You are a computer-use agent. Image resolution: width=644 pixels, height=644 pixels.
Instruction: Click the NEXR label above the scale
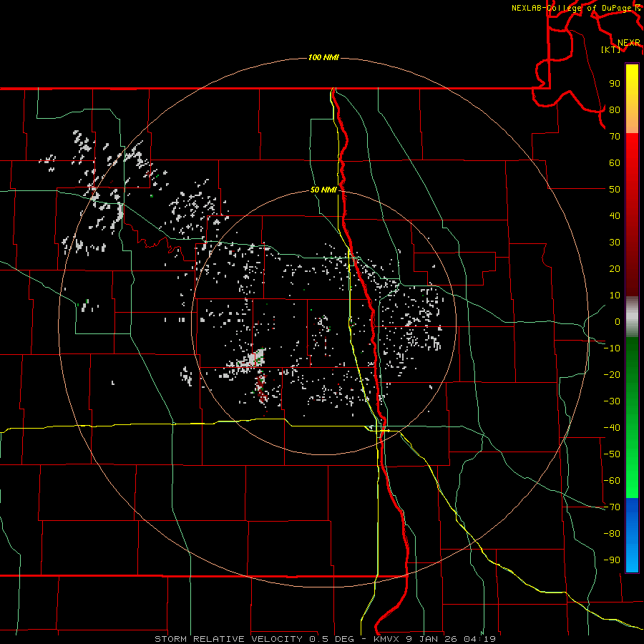(628, 43)
